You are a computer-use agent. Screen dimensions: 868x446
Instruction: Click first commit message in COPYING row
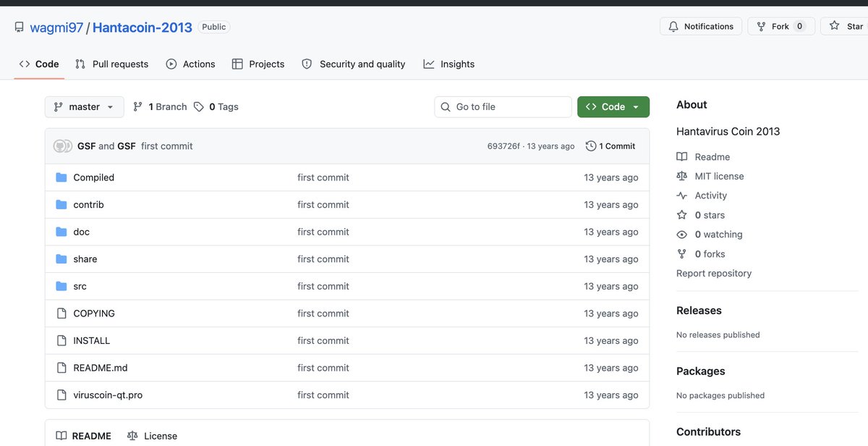[x=323, y=314]
